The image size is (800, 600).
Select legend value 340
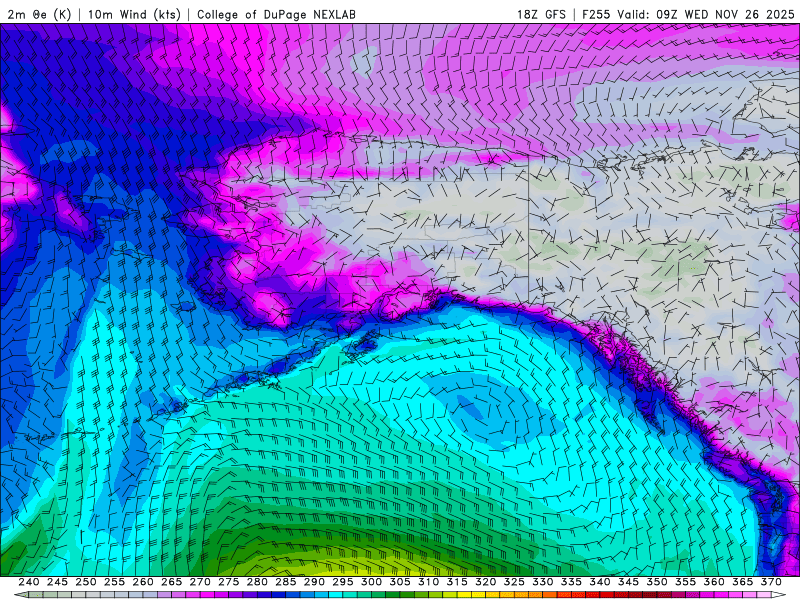pyautogui.click(x=600, y=582)
